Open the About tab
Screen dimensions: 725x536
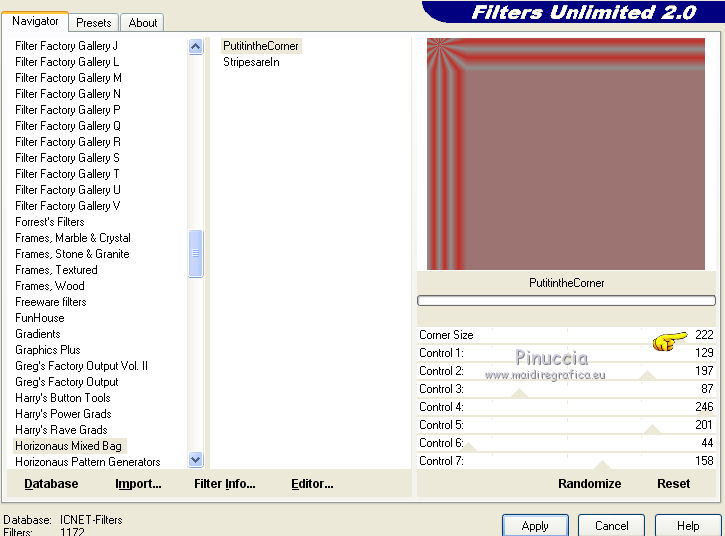142,23
